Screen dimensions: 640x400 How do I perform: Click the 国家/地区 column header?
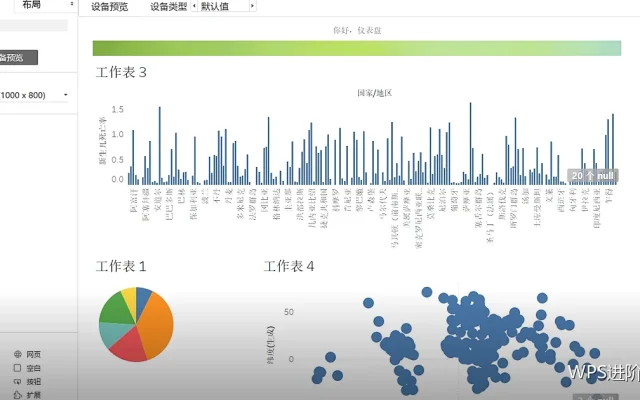(x=375, y=93)
